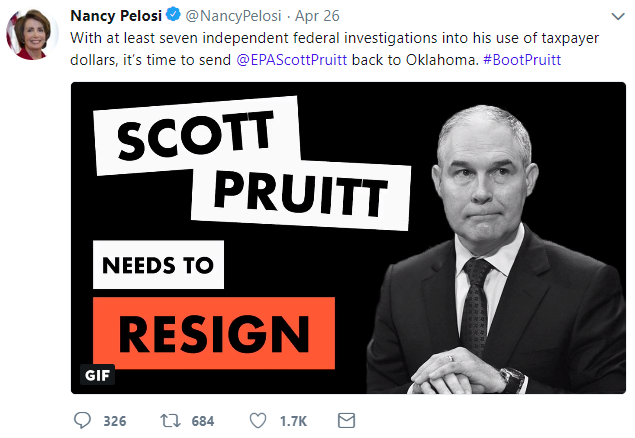Viewport: 635px width, 438px height.
Task: Click the reply speech bubble icon
Action: click(82, 420)
